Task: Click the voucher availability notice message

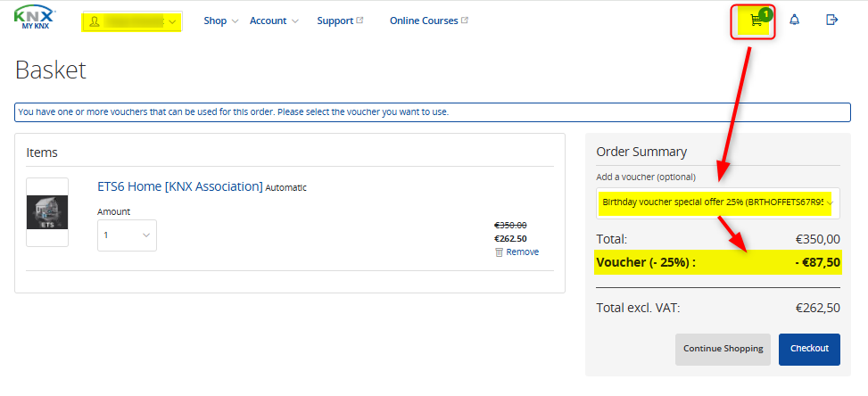Action: tap(233, 111)
